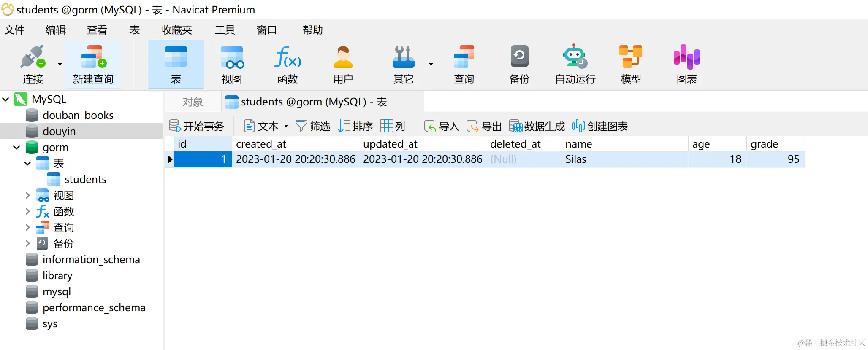The height and width of the screenshot is (350, 868).
Task: Collapse the 表 tables folder in tree
Action: click(x=27, y=164)
